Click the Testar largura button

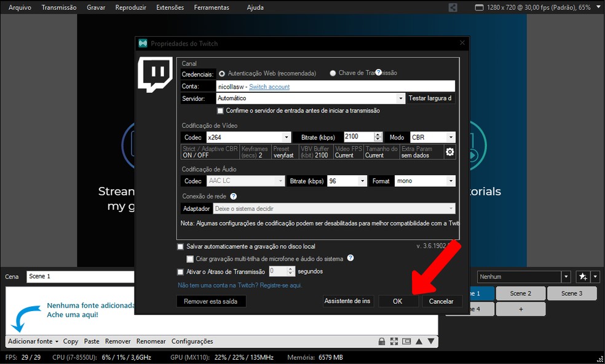tap(430, 98)
